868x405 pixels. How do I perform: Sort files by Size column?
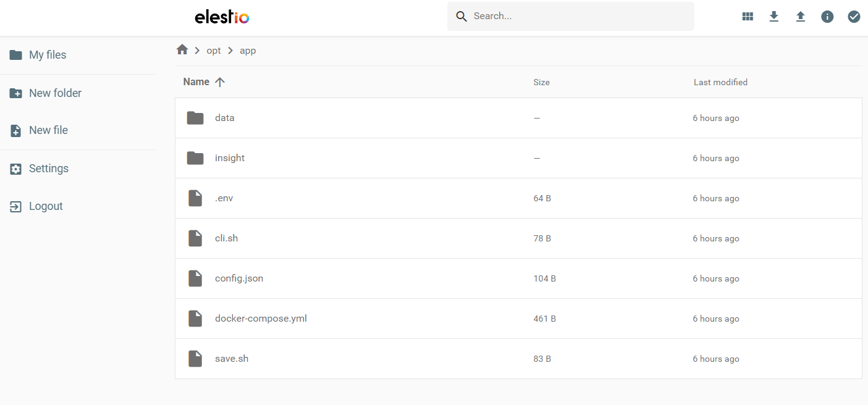coord(541,82)
